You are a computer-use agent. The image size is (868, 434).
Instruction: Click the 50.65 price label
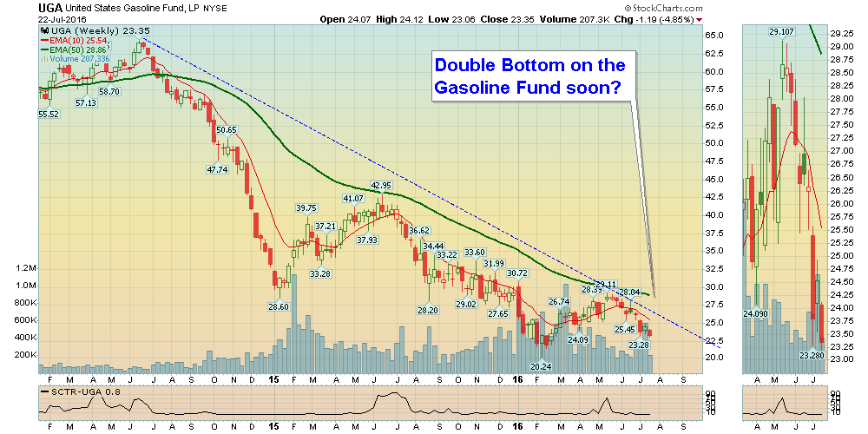[x=226, y=130]
